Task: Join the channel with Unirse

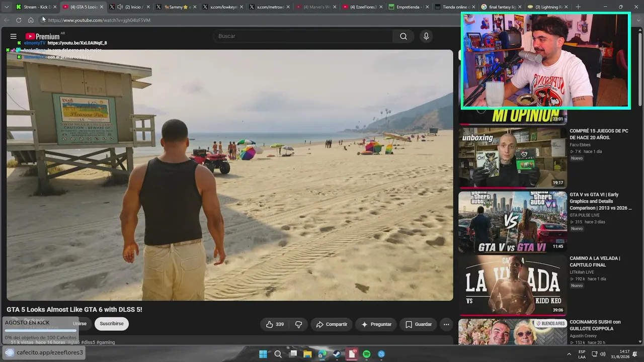Action: [79, 324]
